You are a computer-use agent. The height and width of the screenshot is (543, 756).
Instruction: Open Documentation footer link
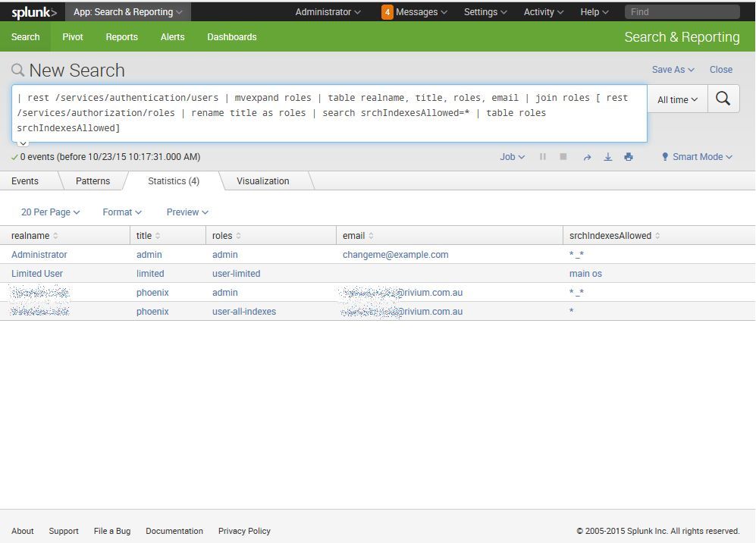tap(174, 531)
